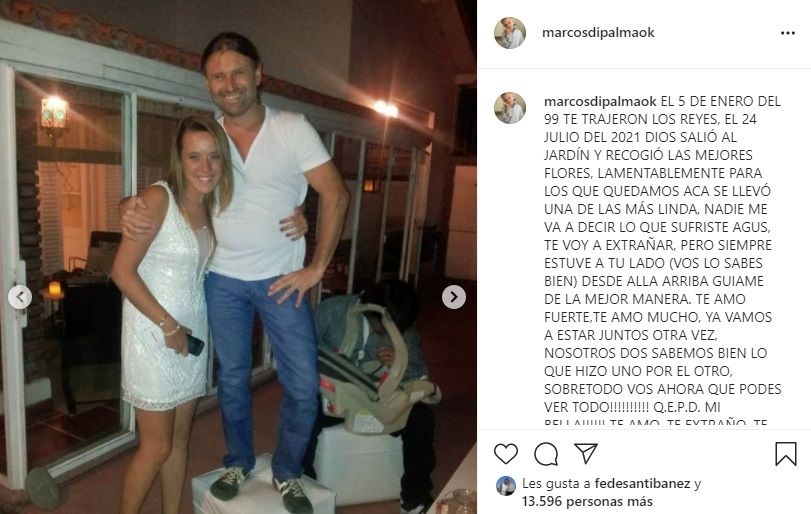Click the main post photo
The width and height of the screenshot is (811, 514).
tap(238, 257)
